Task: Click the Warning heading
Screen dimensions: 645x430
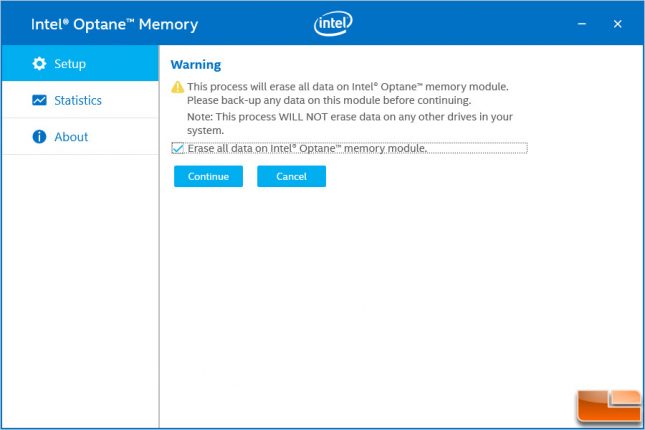Action: [196, 65]
